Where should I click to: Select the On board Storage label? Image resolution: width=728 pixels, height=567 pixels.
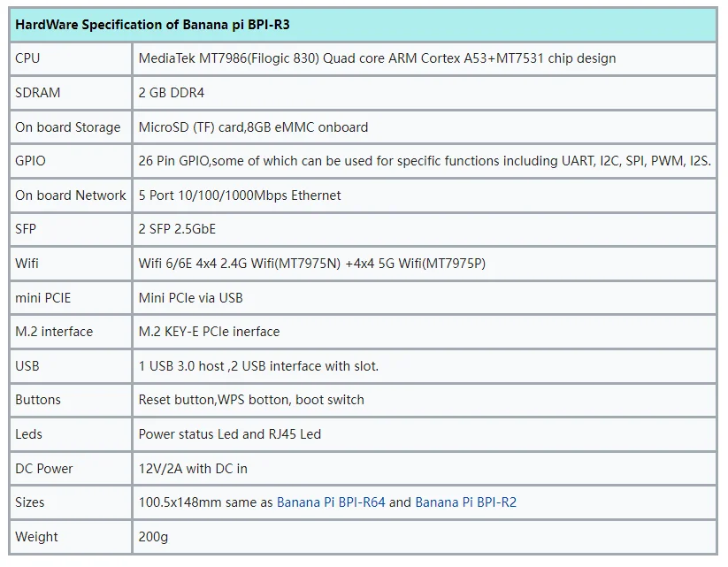tap(67, 127)
